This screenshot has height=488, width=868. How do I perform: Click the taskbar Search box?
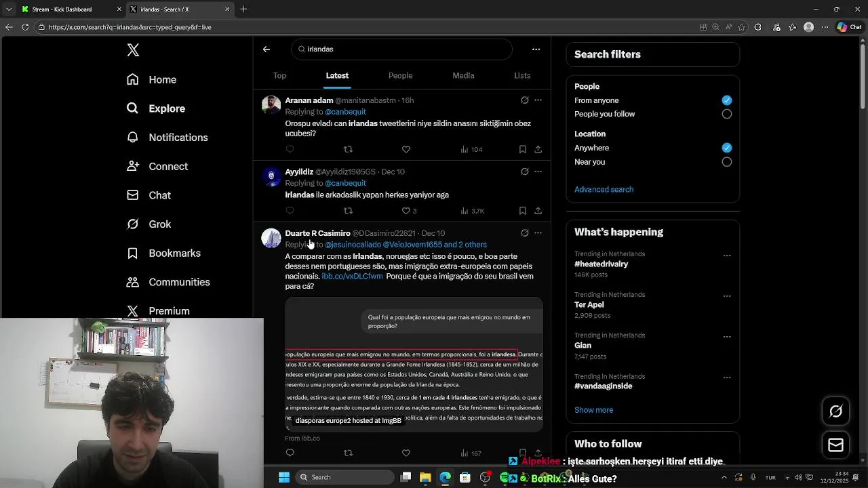coord(344,477)
